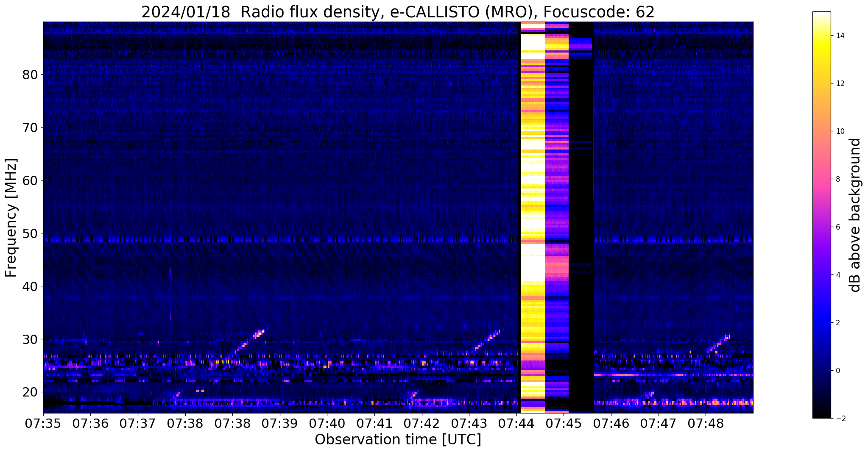Click the 07:44 time tick label
This screenshot has height=452, width=868.
point(516,423)
